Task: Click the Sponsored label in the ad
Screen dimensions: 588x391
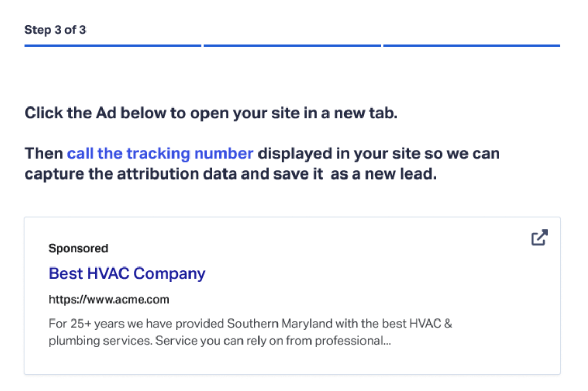Action: tap(78, 248)
